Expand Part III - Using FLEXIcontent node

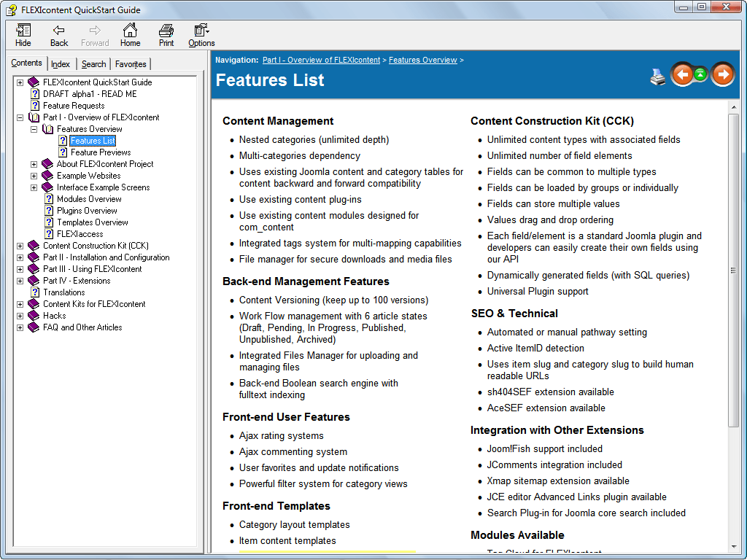20,269
